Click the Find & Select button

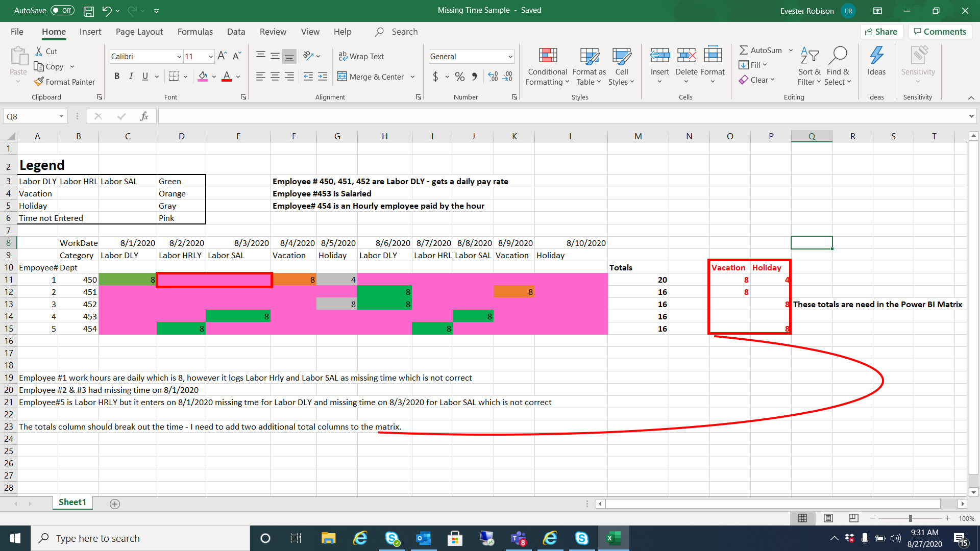pos(839,67)
